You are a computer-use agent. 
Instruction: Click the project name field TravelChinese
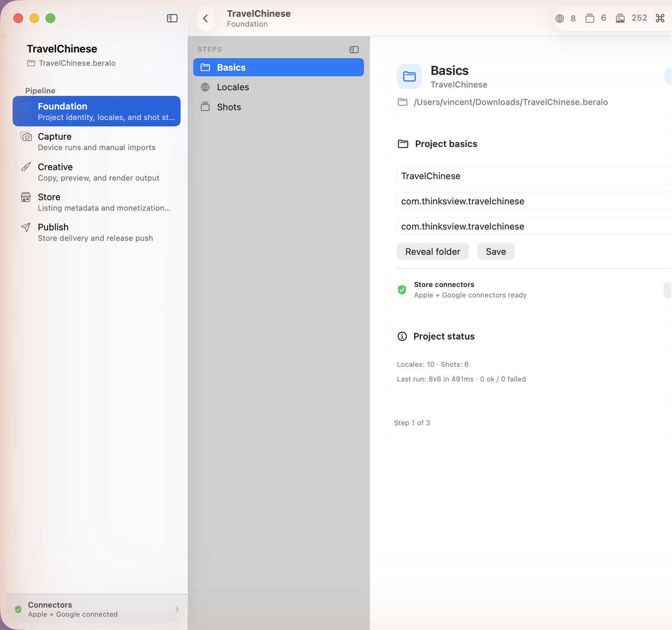coord(534,176)
